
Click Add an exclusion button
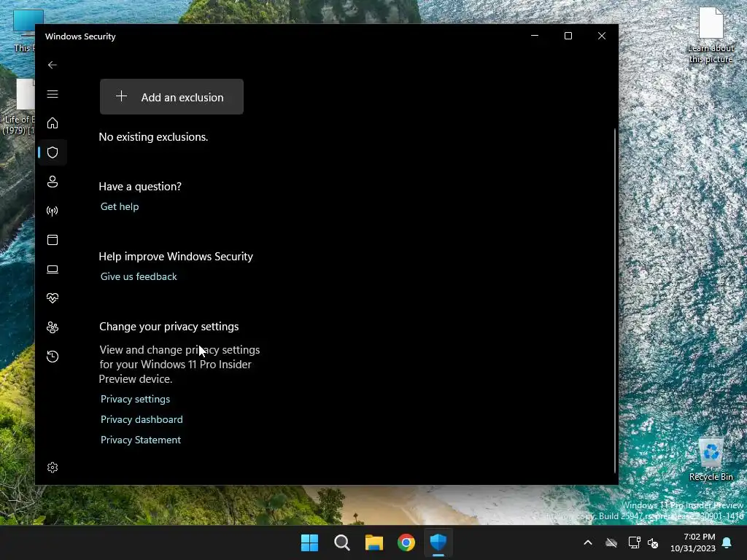171,97
